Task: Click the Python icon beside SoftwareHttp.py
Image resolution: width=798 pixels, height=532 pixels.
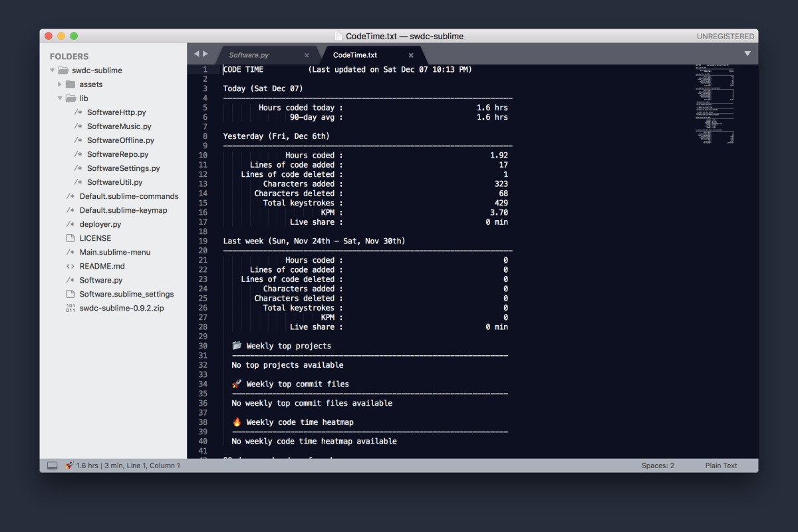Action: [x=78, y=112]
